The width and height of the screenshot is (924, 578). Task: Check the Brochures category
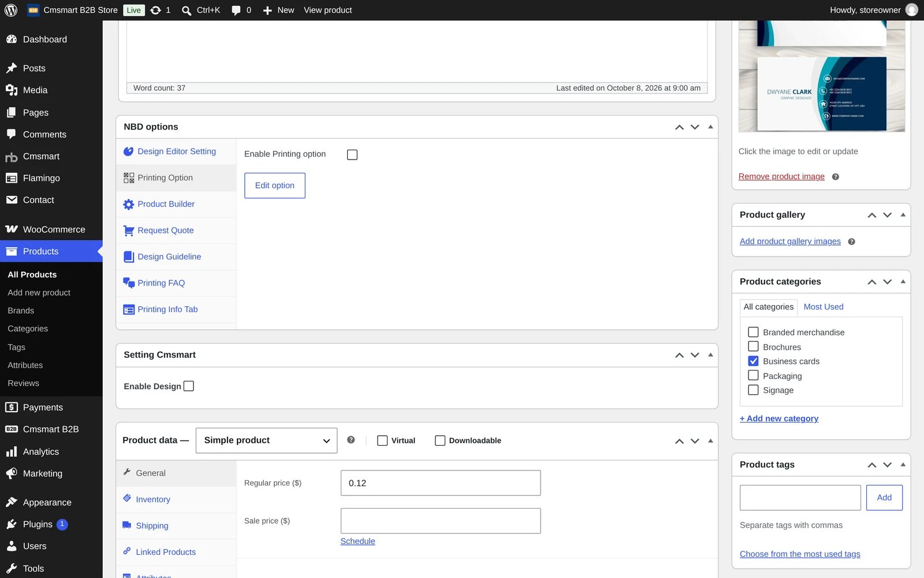[x=753, y=347]
